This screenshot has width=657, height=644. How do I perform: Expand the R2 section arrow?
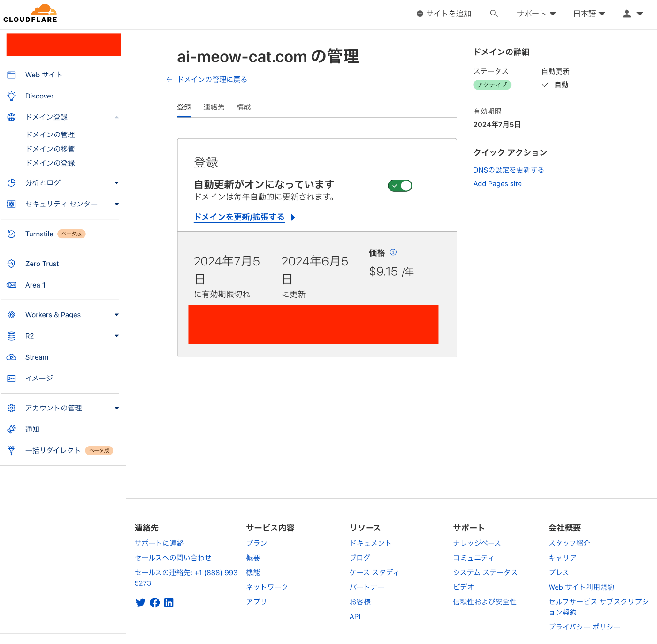117,336
